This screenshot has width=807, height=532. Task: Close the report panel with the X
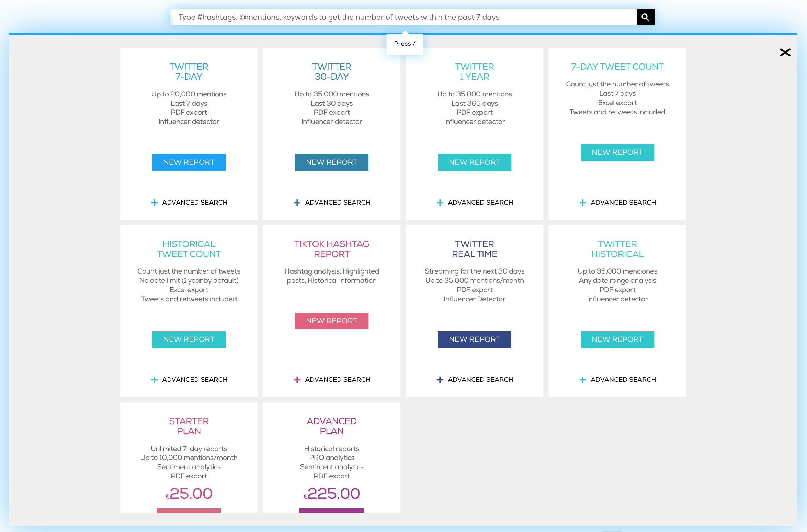[x=785, y=52]
